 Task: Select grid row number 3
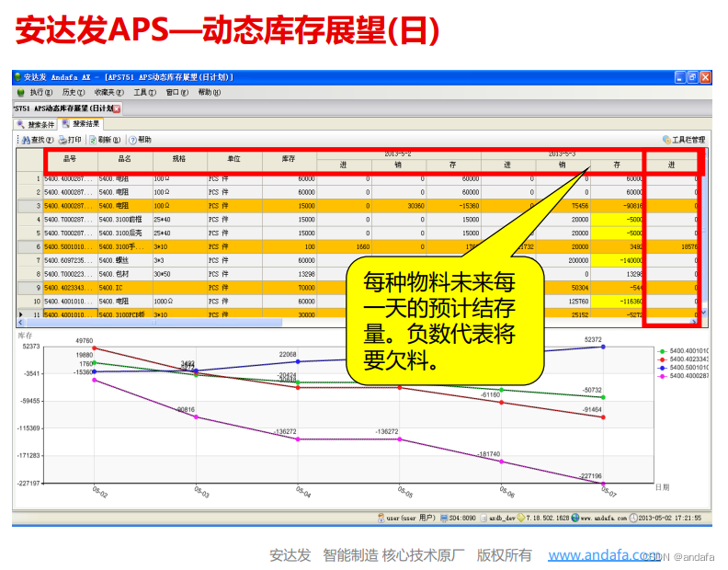tap(30, 206)
